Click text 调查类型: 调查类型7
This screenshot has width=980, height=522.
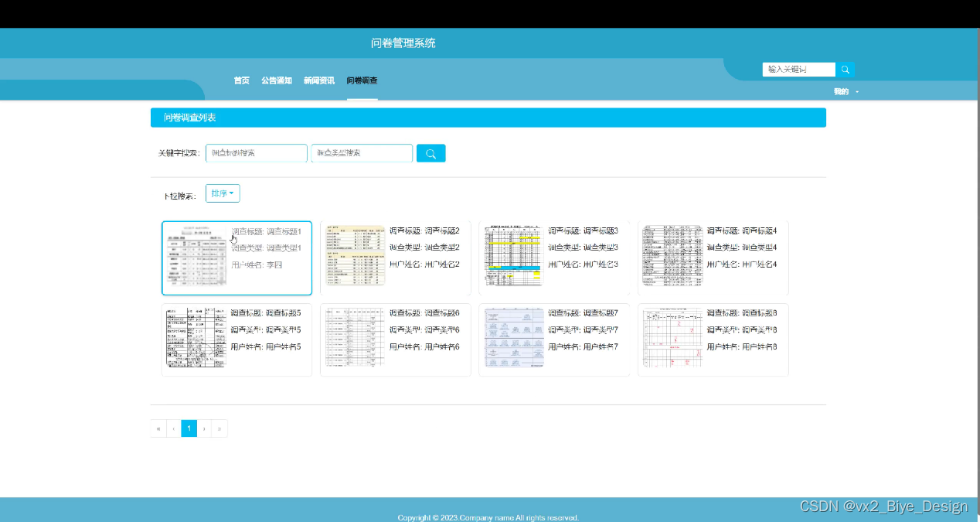(584, 330)
